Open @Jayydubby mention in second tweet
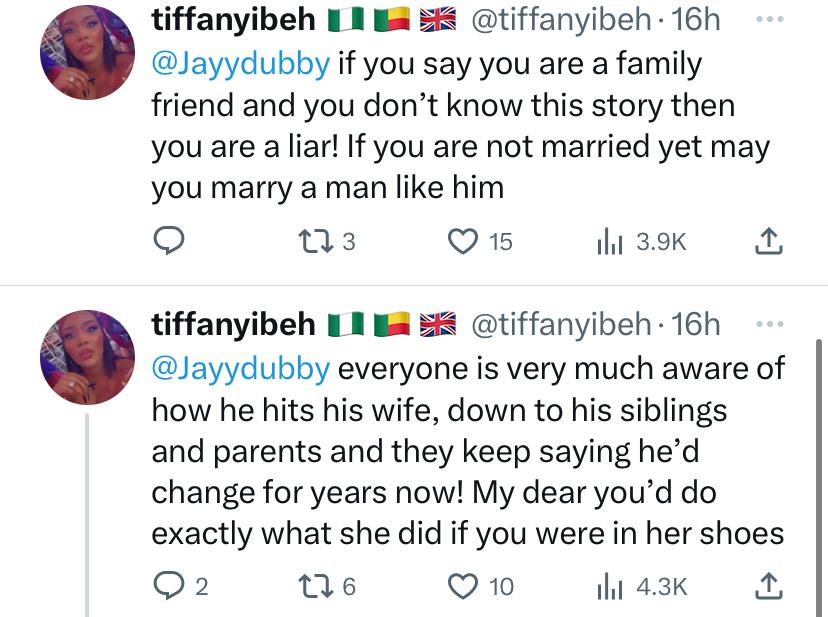The image size is (828, 617). tap(240, 368)
